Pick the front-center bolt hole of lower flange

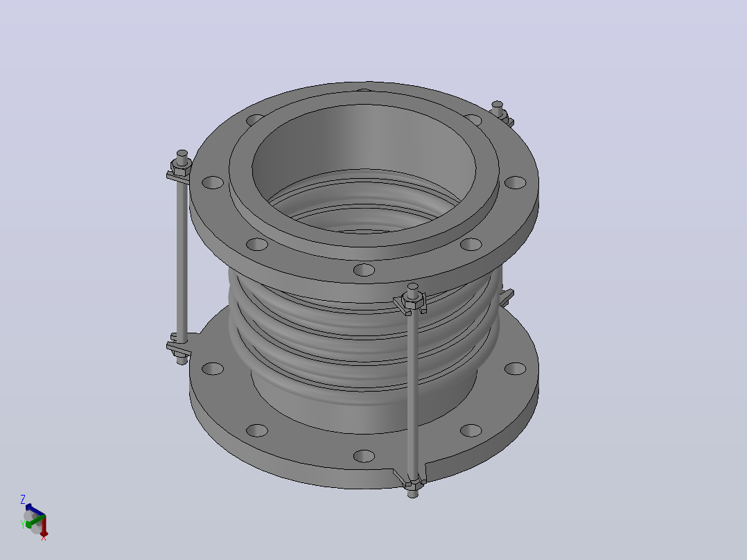click(x=364, y=456)
